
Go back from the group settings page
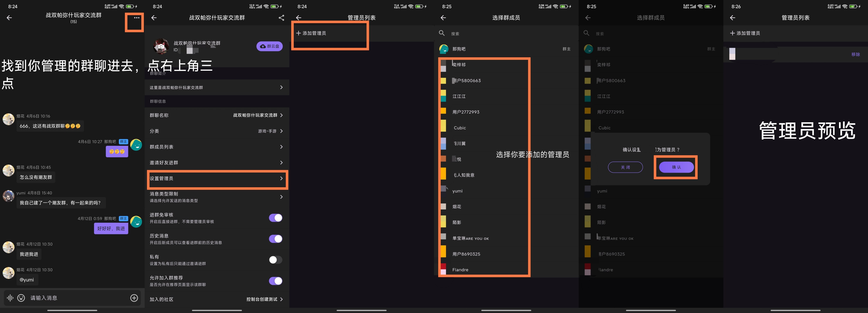[x=154, y=18]
